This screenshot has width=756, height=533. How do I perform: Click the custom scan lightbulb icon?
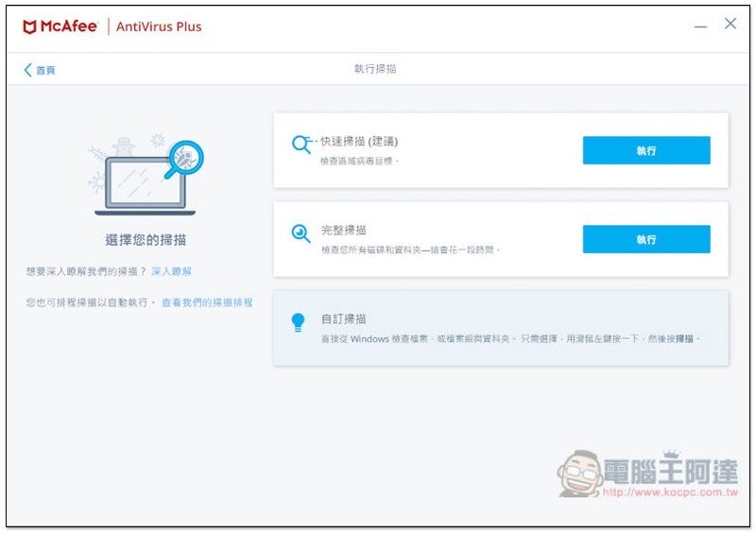tap(298, 322)
